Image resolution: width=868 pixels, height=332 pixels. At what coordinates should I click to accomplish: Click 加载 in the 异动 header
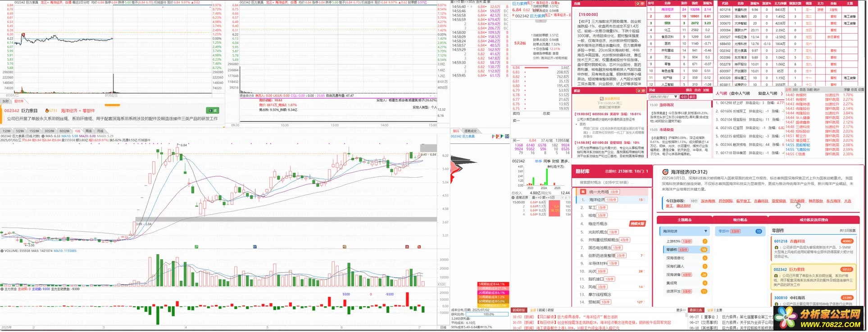(x=706, y=90)
